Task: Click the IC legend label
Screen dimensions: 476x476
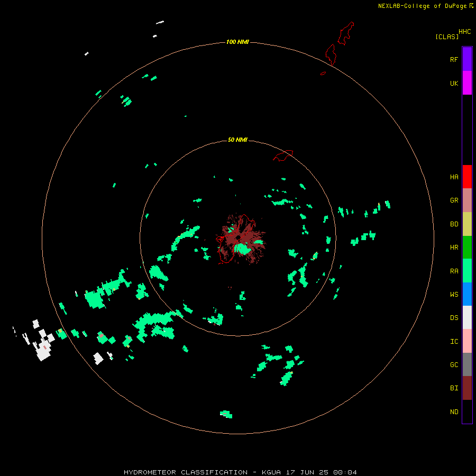Action: click(x=454, y=342)
